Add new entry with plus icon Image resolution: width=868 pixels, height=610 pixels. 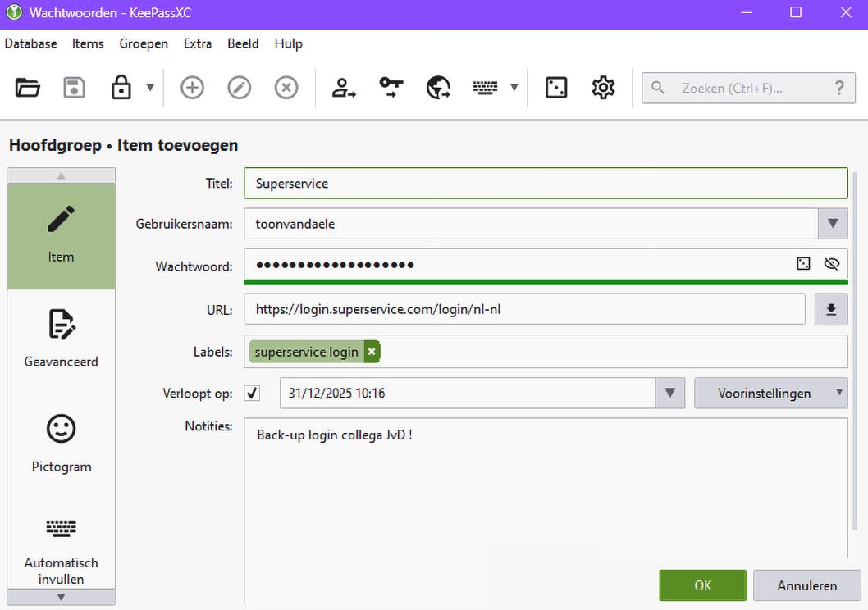pyautogui.click(x=192, y=88)
